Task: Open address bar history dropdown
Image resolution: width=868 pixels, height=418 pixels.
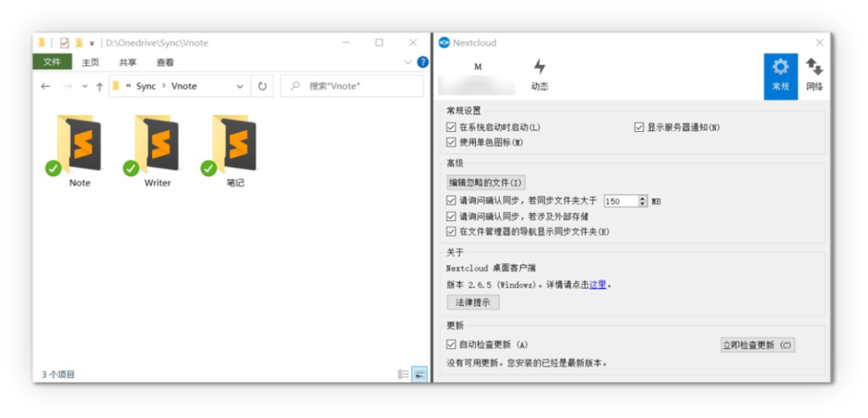Action: click(x=240, y=86)
